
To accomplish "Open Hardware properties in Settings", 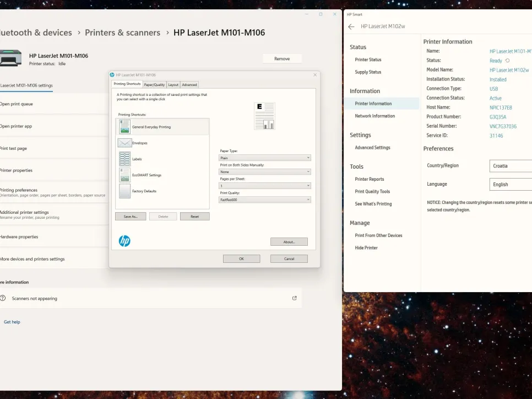I will 55,236.
